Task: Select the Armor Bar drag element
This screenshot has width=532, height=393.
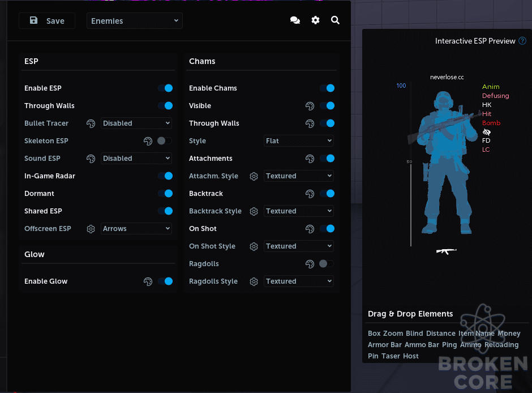Action: tap(385, 345)
